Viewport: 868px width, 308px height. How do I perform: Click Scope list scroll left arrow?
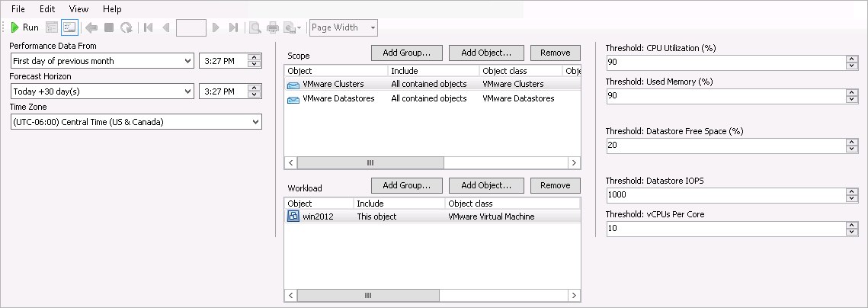pos(290,163)
